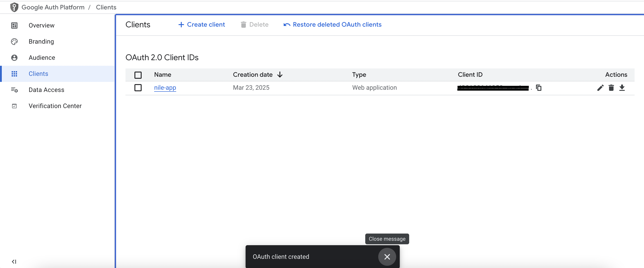Select the Clients sidebar item
The width and height of the screenshot is (644, 268).
click(x=38, y=74)
